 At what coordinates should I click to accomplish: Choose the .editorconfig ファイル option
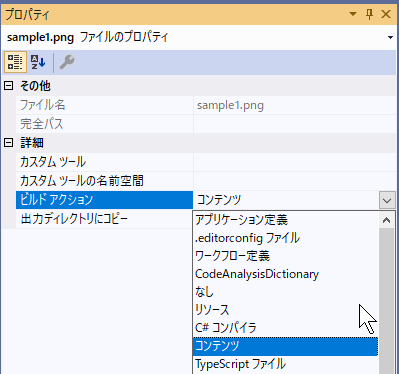[286, 238]
